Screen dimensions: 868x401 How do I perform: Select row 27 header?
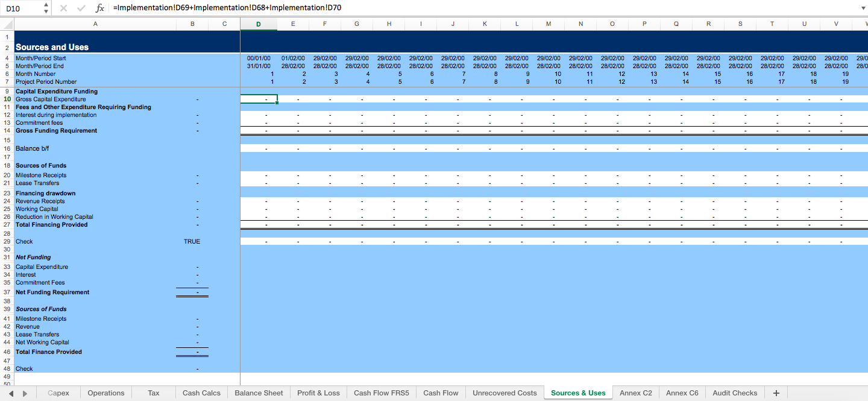click(7, 224)
